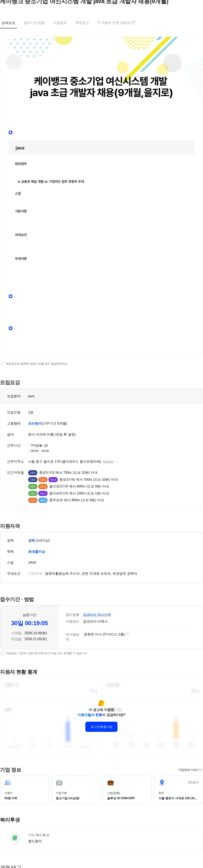This screenshot has width=203, height=868.
Task: Click 회사 내규에 따름 salary text
Action: click(x=52, y=434)
